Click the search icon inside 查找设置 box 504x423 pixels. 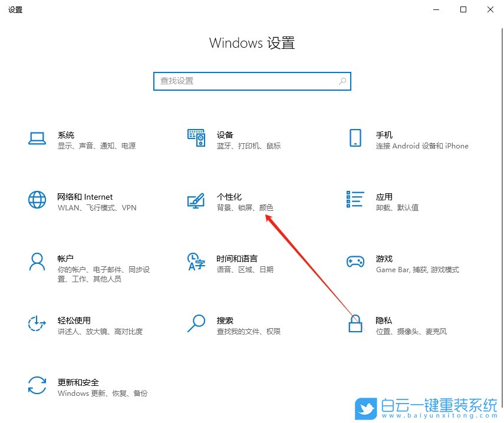(x=342, y=81)
